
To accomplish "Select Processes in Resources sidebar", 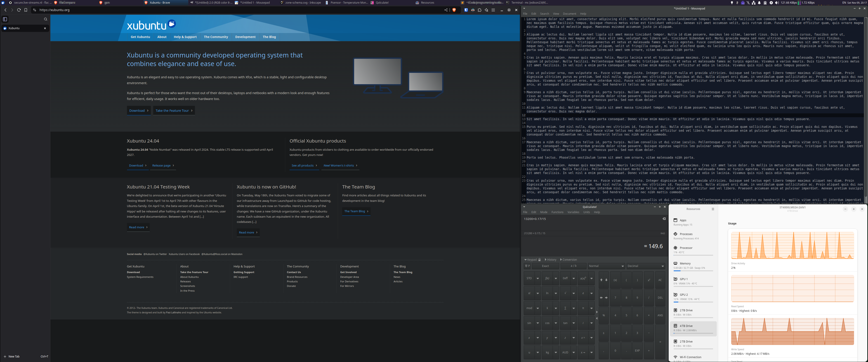I will click(x=693, y=236).
